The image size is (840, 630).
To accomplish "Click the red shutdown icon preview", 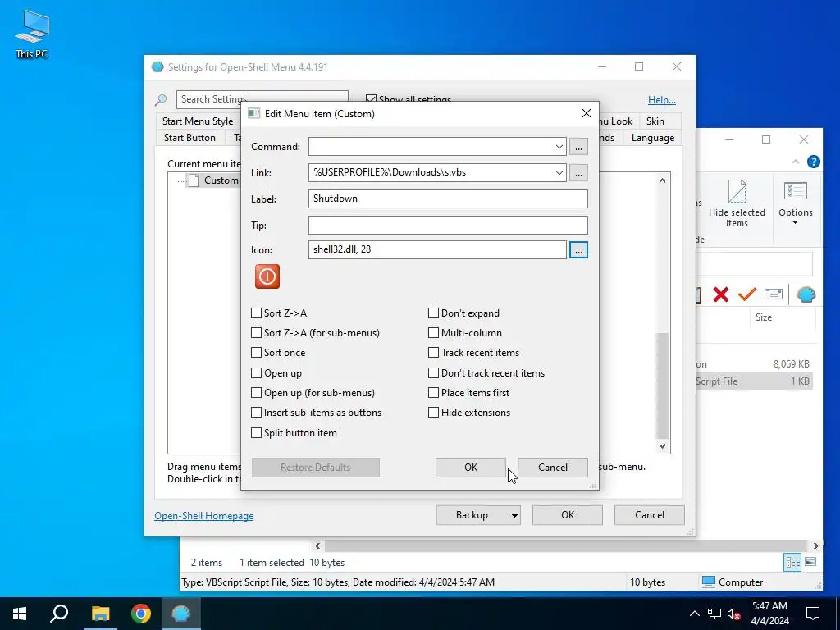I will coord(267,276).
